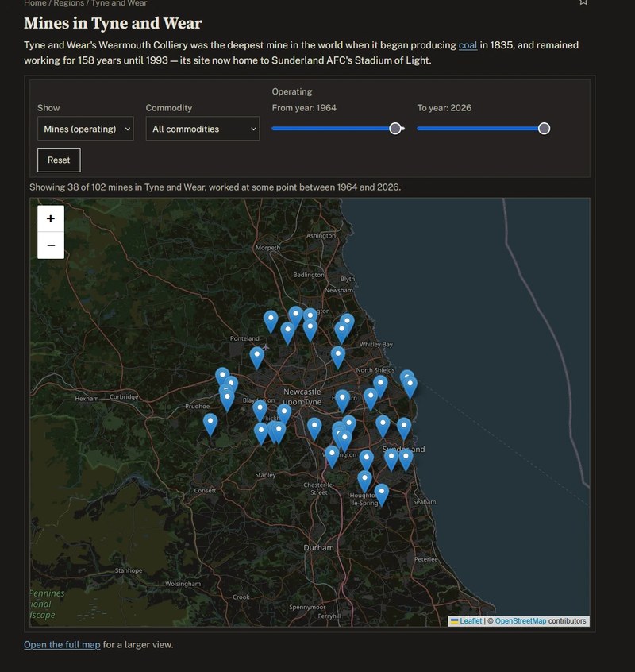Visit the OpenStreetMap contributors link

pos(520,621)
